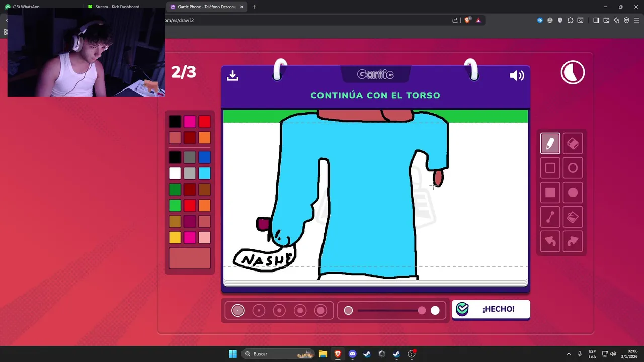Switch the ESP LAA input language
The width and height of the screenshot is (644, 362).
592,354
